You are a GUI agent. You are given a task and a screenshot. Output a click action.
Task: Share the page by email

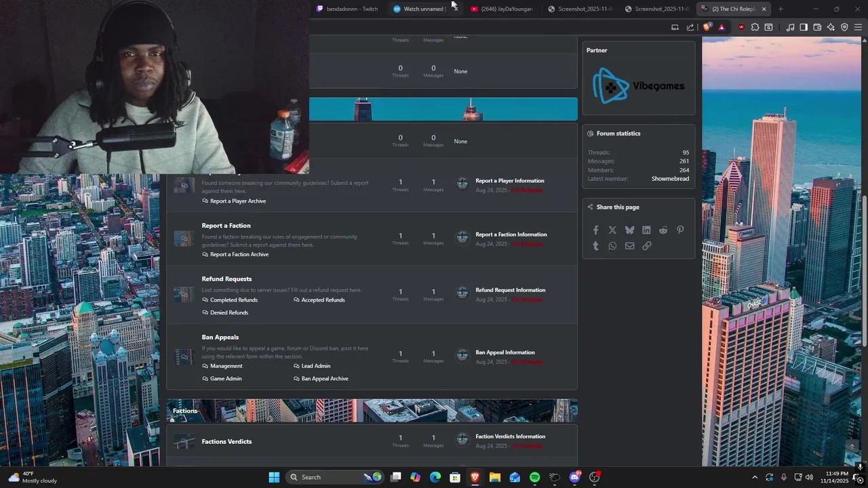pyautogui.click(x=629, y=246)
